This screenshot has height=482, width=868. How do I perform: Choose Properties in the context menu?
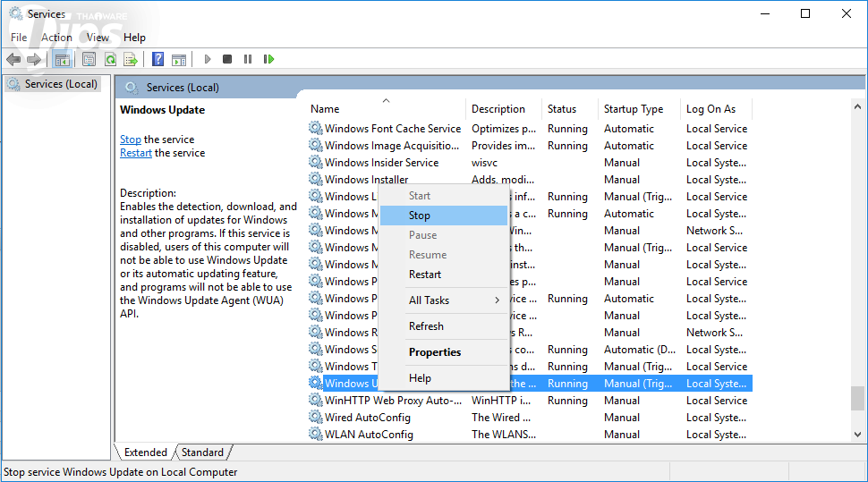(444, 352)
